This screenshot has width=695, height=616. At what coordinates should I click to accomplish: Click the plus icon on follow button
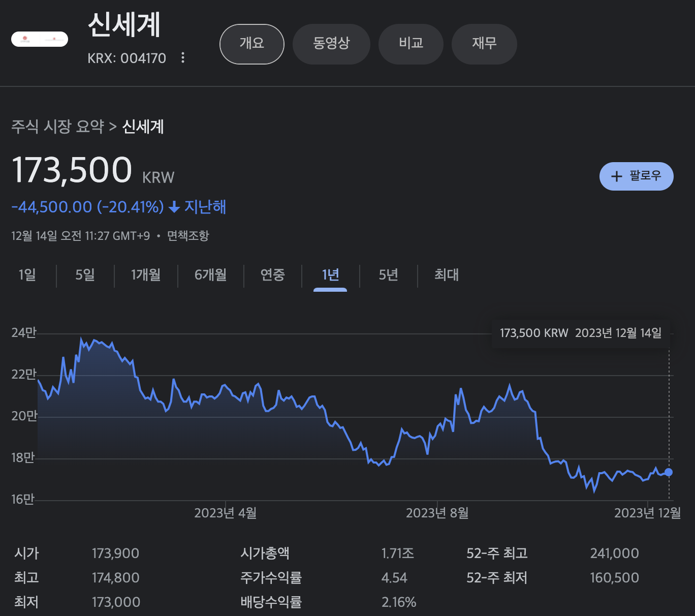616,176
